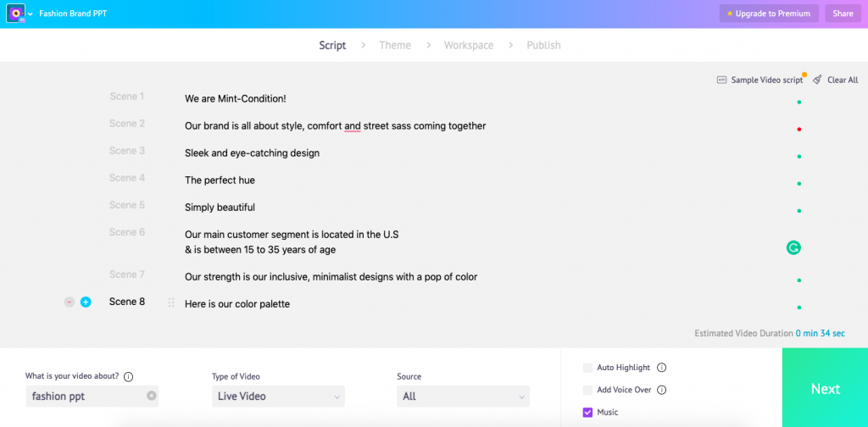This screenshot has width=868, height=427.
Task: Click the Sample Video script icon
Action: click(x=722, y=80)
